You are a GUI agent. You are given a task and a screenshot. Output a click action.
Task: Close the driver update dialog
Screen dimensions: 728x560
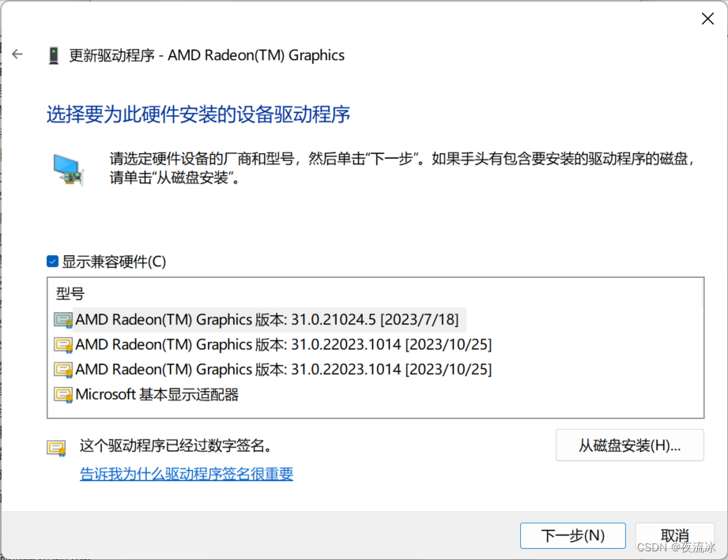pos(707,19)
